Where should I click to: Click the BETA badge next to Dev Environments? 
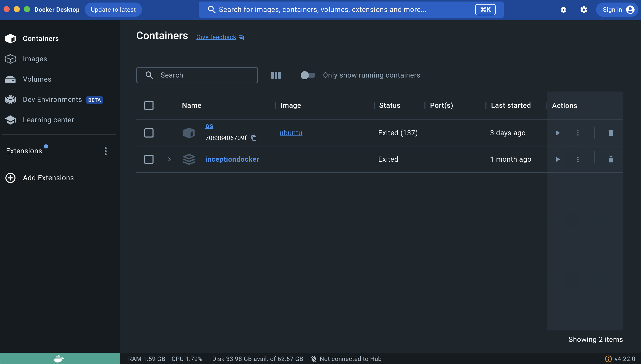[x=95, y=100]
